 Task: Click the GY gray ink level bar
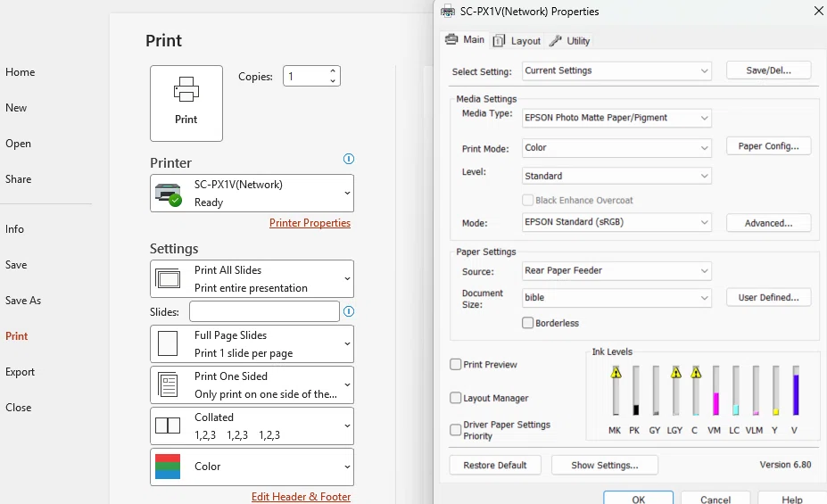(656, 391)
